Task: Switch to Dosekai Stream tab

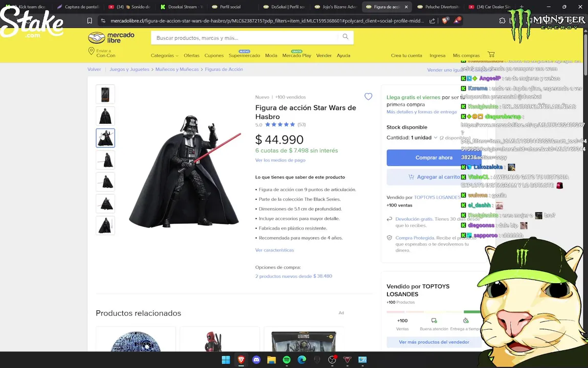Action: (181, 7)
